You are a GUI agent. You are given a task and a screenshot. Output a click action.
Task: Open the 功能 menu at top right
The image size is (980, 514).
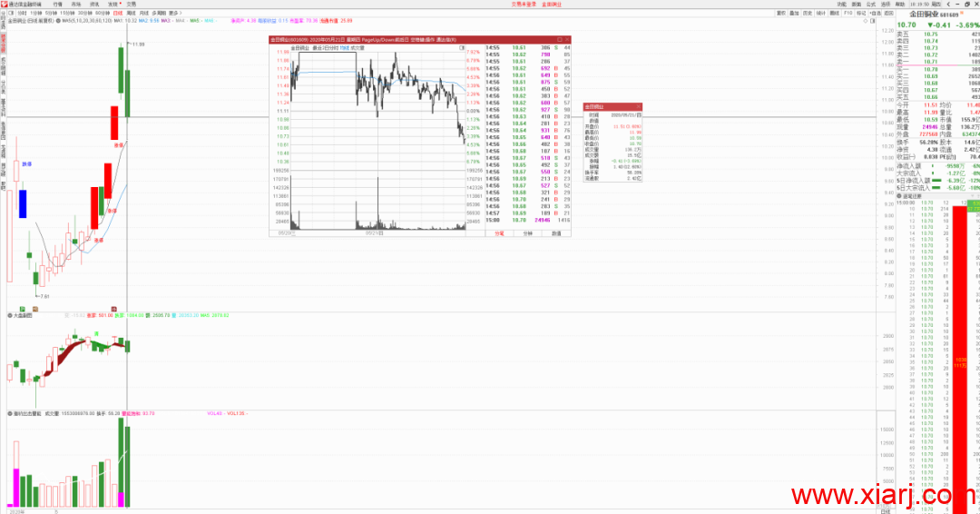841,5
